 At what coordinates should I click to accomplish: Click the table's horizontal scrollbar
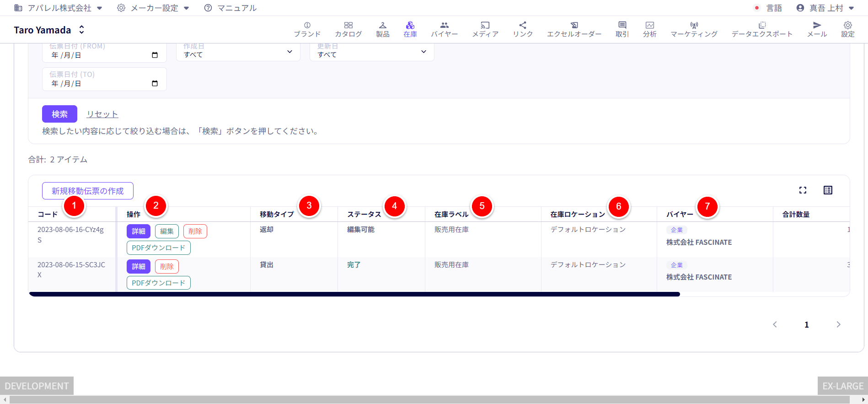tap(354, 294)
